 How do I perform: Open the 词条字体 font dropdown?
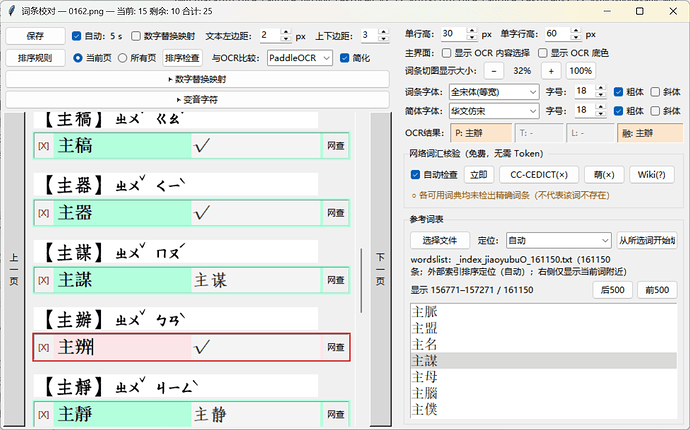[494, 92]
